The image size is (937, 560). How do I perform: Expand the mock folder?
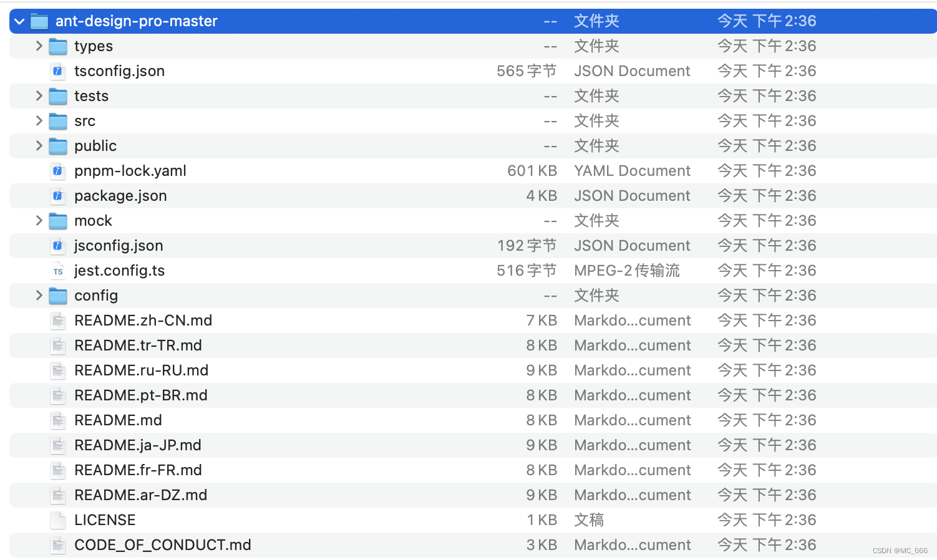(x=39, y=221)
